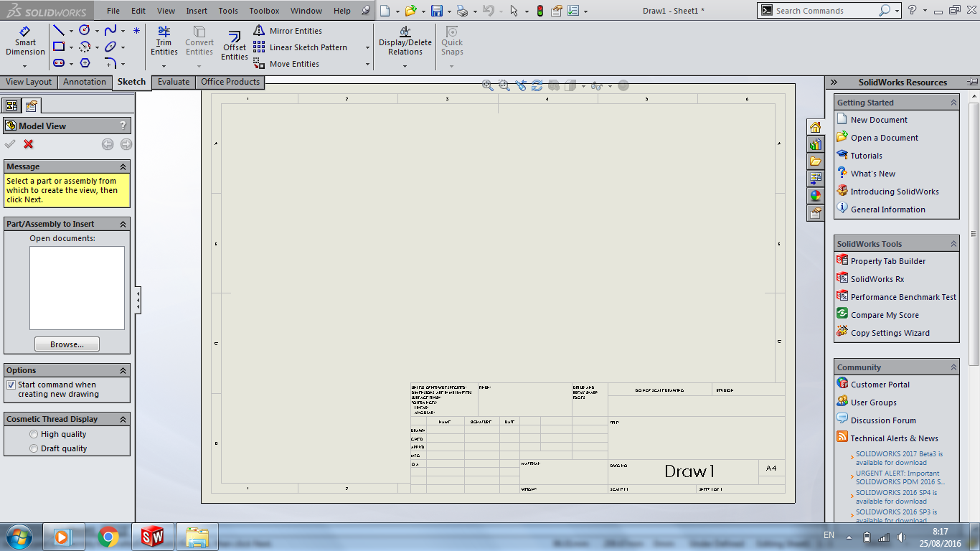Select the Trim Entities tool

[x=164, y=41]
